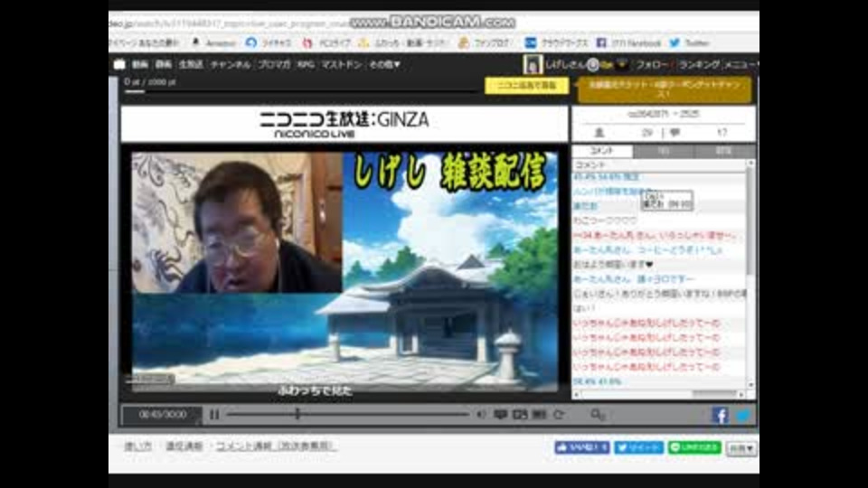This screenshot has width=868, height=488.
Task: Reload the player with the refresh icon
Action: pyautogui.click(x=559, y=414)
